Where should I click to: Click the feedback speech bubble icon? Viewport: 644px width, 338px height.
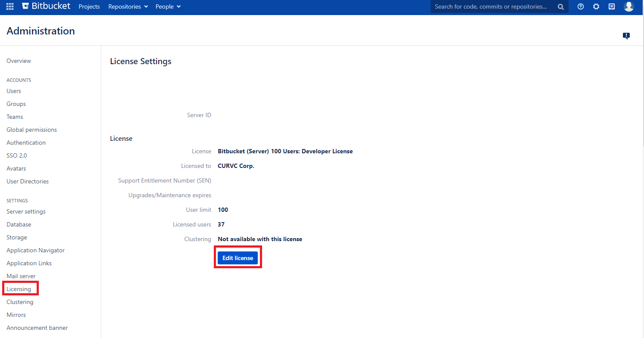(626, 36)
